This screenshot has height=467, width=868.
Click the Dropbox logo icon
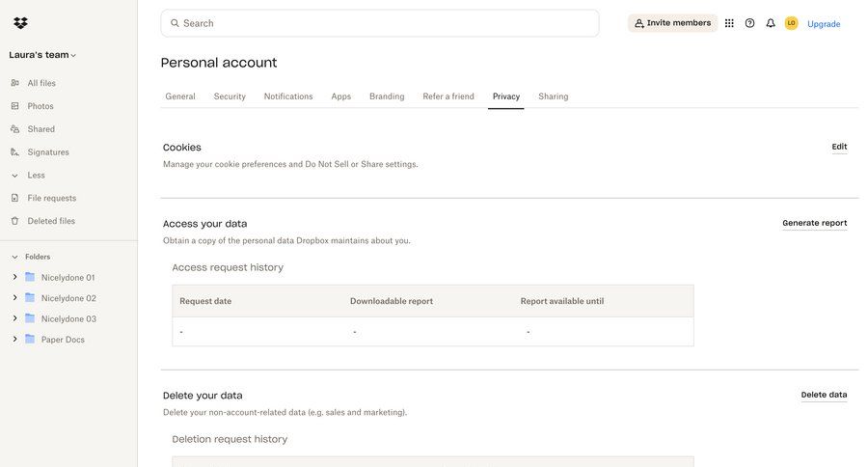click(x=20, y=23)
